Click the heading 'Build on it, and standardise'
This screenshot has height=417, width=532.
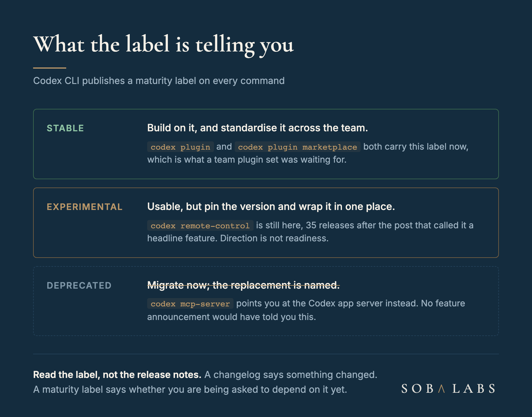[x=257, y=128]
